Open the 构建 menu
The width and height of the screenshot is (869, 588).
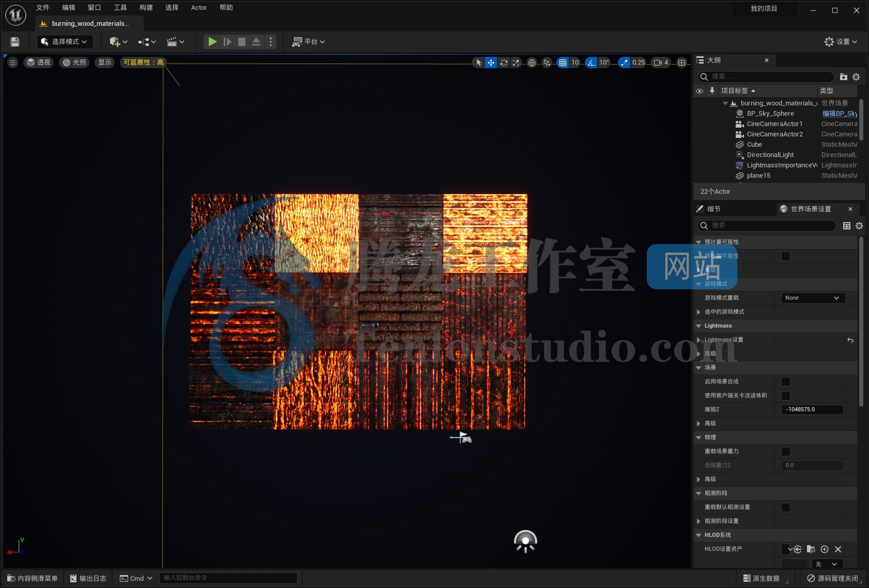146,8
